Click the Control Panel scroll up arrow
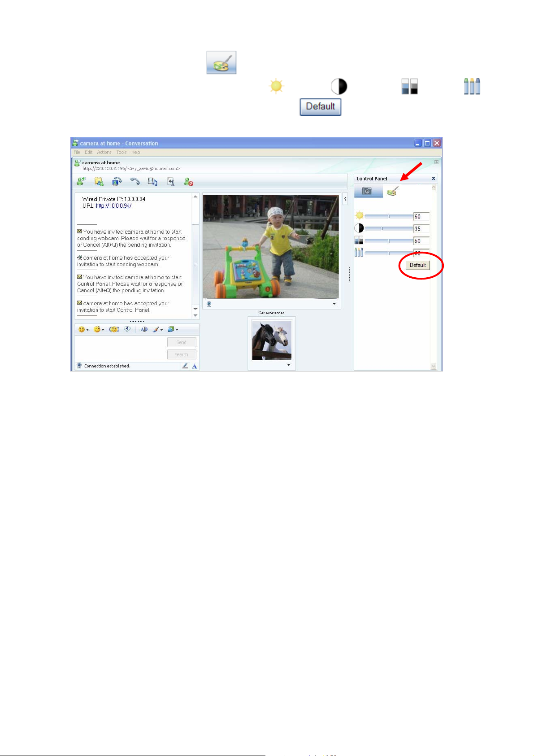 pos(434,188)
